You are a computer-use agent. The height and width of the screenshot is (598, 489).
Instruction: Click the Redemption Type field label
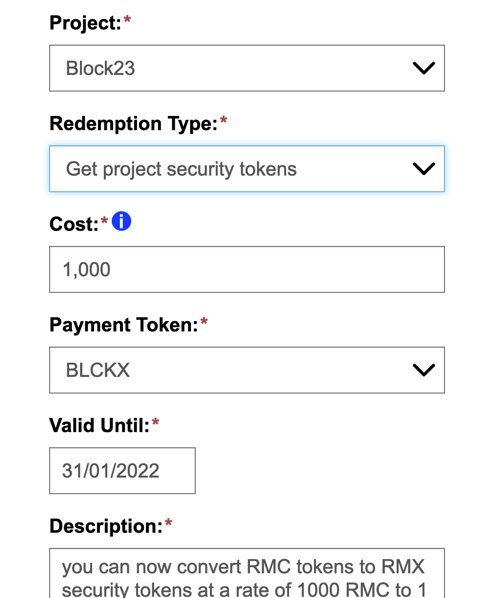click(134, 124)
